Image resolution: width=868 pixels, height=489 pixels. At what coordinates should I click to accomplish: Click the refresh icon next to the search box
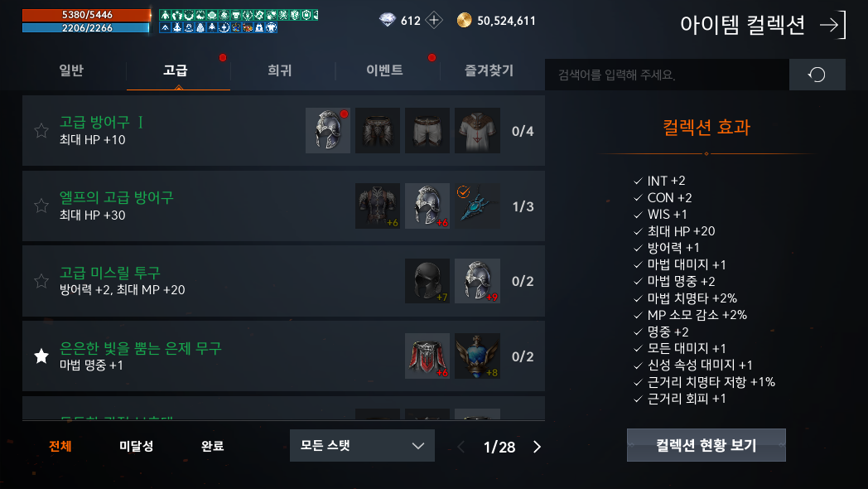coord(817,75)
